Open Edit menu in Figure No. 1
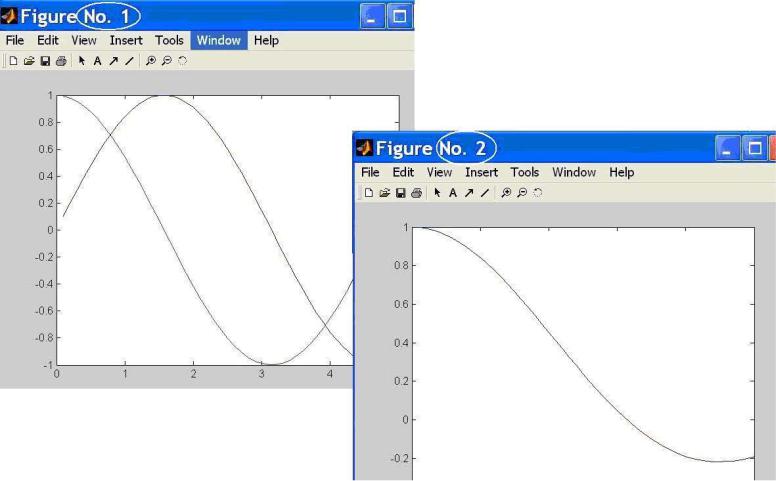Viewport: 776px width, 481px height. coord(48,40)
